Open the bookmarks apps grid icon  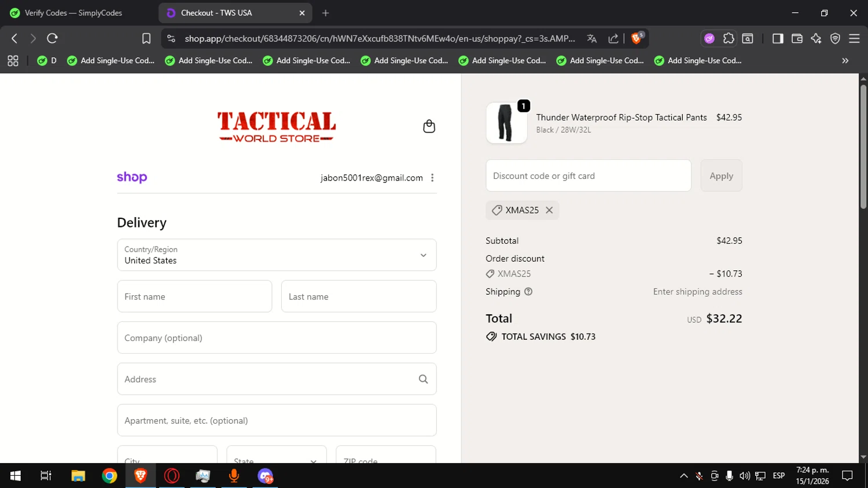13,60
